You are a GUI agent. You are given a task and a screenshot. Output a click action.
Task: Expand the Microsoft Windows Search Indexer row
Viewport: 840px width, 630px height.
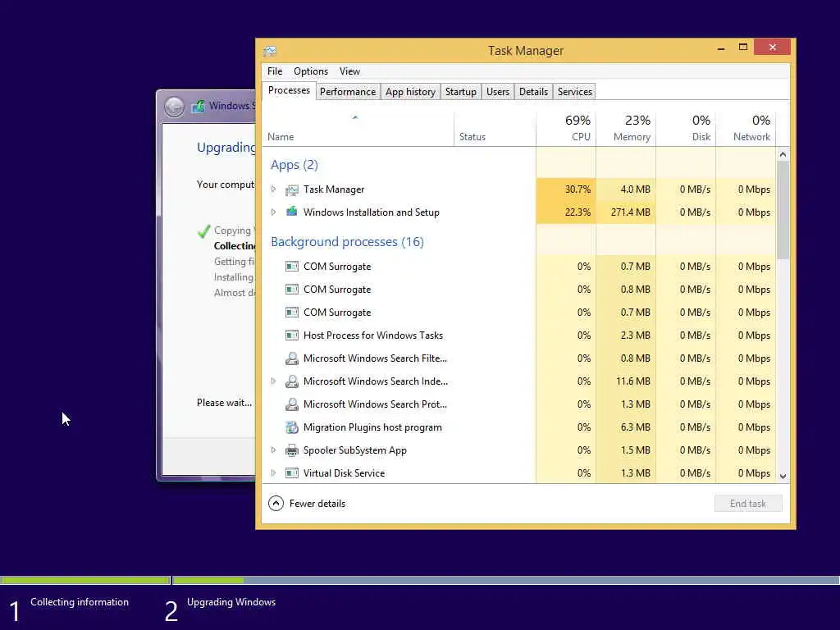pos(273,381)
